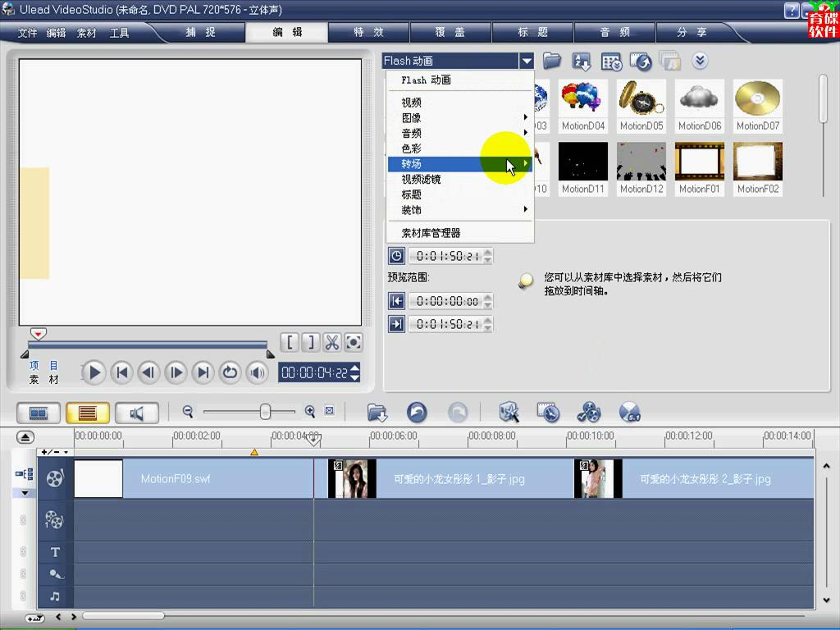
Task: Switch playback mode to 项目
Action: tap(44, 365)
